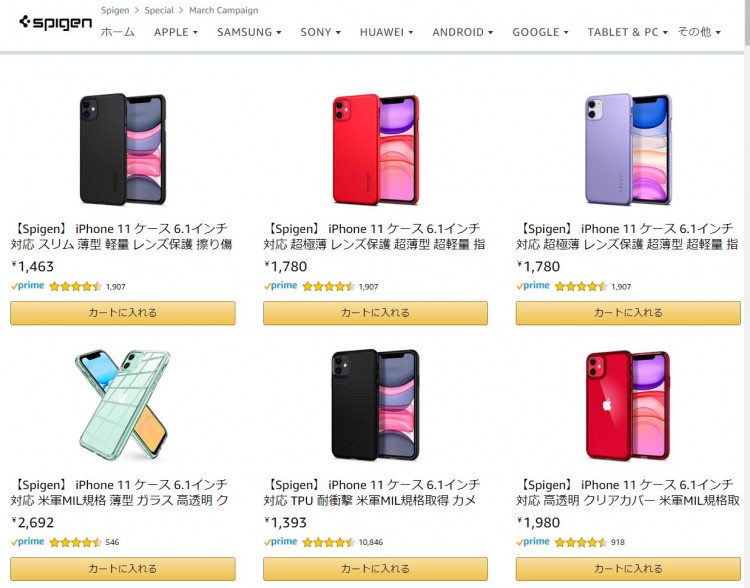
Task: Add the ¥1,463 case to cart
Action: 122,313
